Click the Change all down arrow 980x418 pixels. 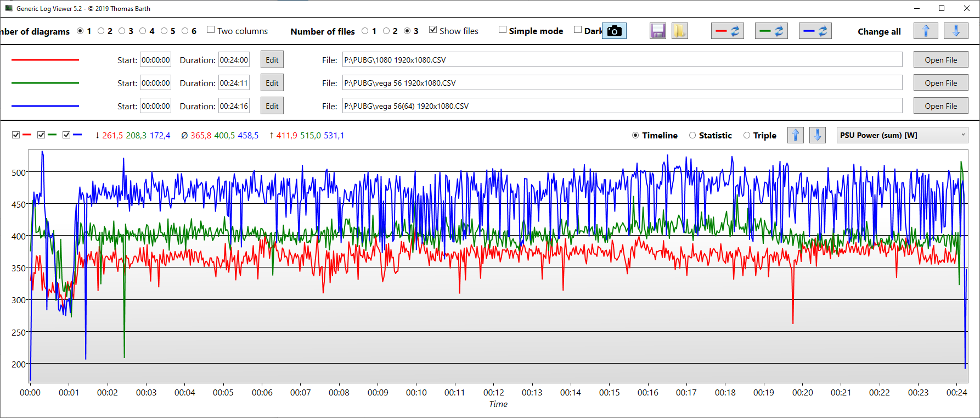point(955,31)
